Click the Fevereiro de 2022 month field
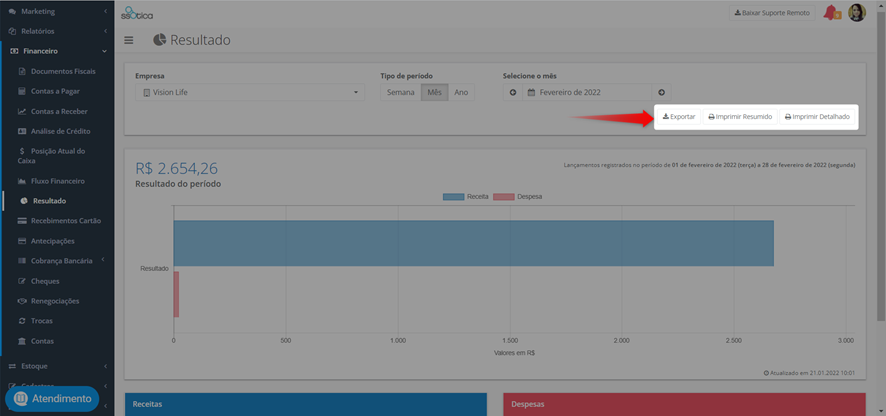This screenshot has height=416, width=886. [x=587, y=92]
